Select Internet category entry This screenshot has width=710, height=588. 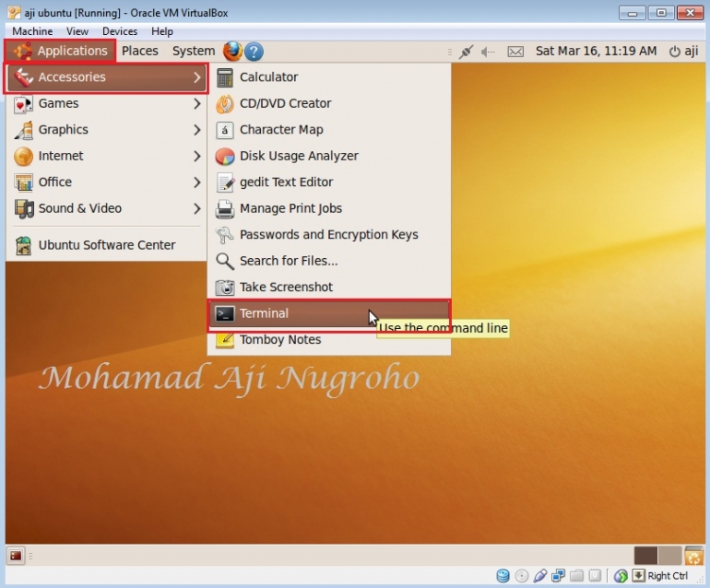tap(106, 156)
